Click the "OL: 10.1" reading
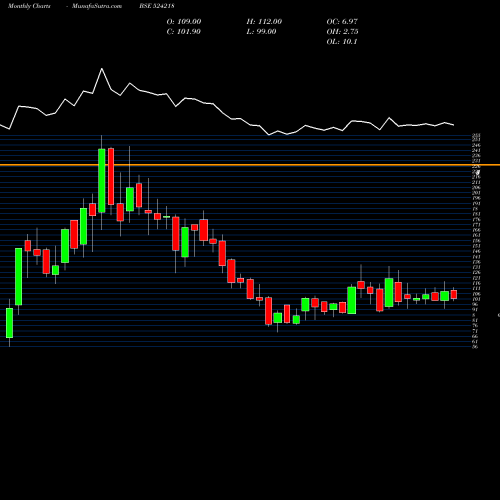Viewport: 500px width, 500px height. 342,41
